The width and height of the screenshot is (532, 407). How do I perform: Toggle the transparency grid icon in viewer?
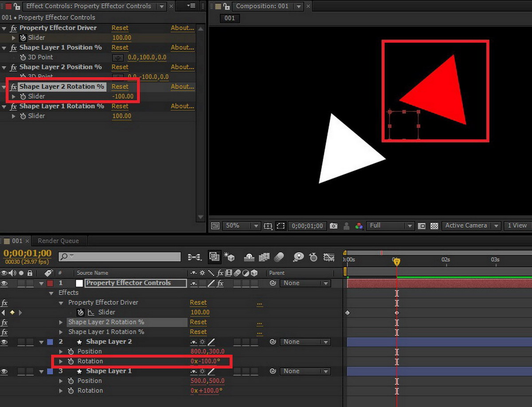click(434, 226)
